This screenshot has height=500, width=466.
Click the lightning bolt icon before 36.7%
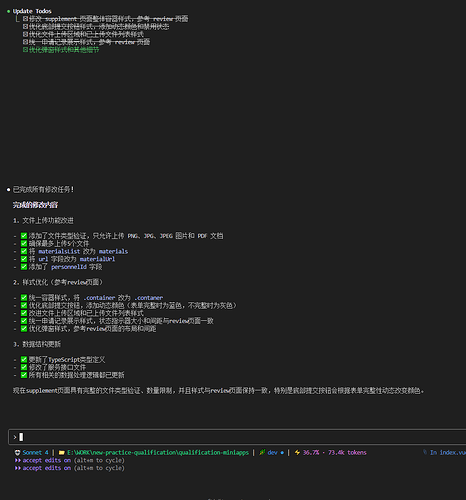pyautogui.click(x=297, y=452)
